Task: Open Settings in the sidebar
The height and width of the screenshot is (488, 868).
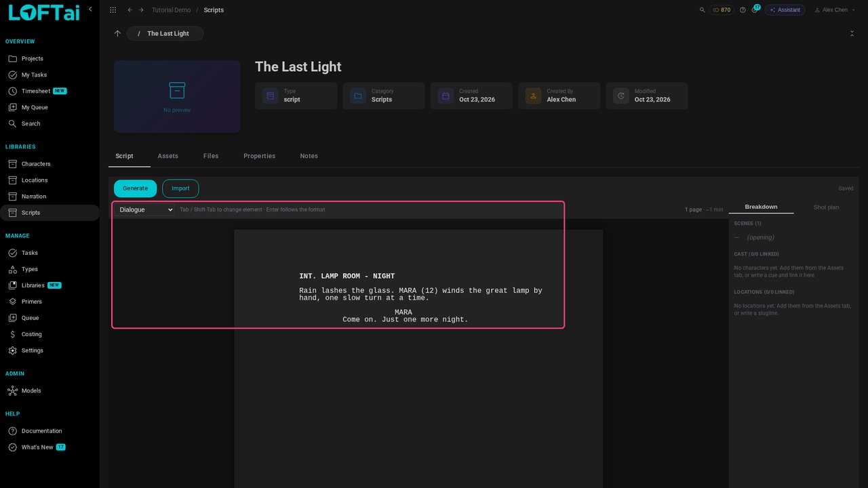Action: click(x=50, y=350)
